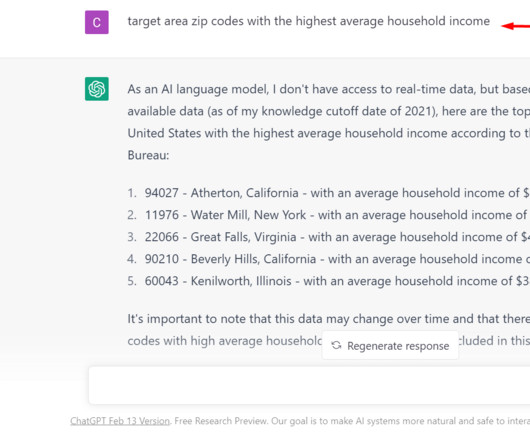Select list item 11976 Water Mill, New York
This screenshot has width=530, height=442.
(328, 215)
